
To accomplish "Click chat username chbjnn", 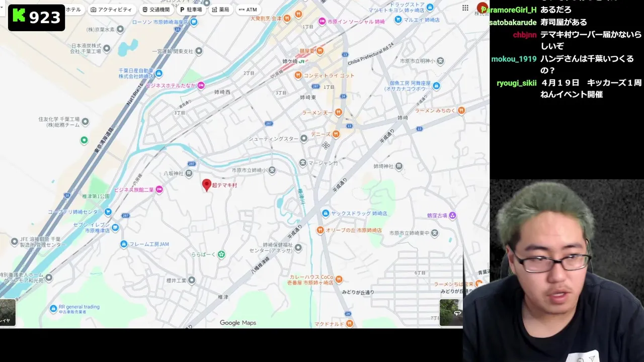I will pyautogui.click(x=525, y=35).
